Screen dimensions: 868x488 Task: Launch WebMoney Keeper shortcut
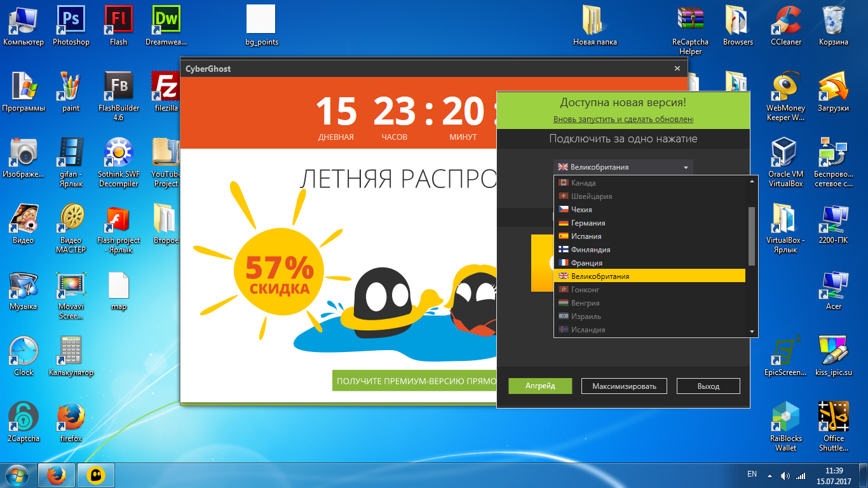tap(786, 96)
